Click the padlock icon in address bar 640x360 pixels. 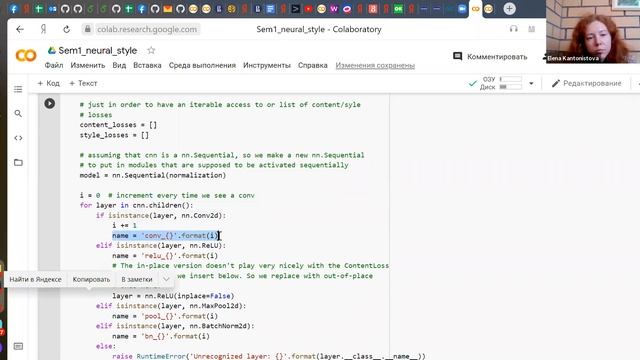tap(87, 29)
